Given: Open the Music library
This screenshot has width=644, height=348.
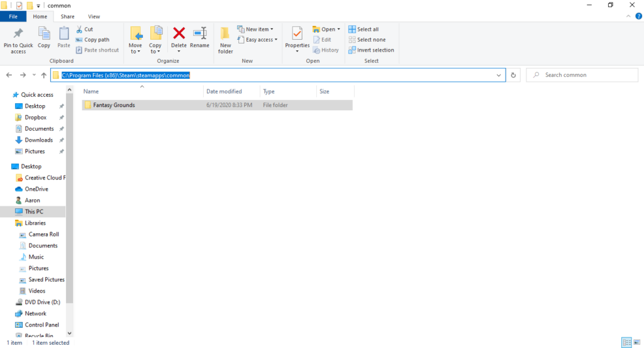Looking at the screenshot, I should (x=36, y=257).
